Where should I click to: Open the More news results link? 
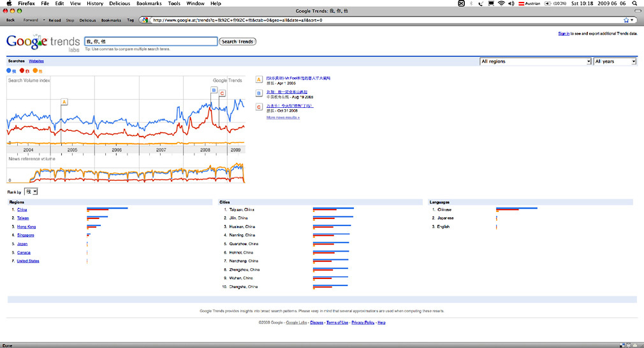(282, 117)
